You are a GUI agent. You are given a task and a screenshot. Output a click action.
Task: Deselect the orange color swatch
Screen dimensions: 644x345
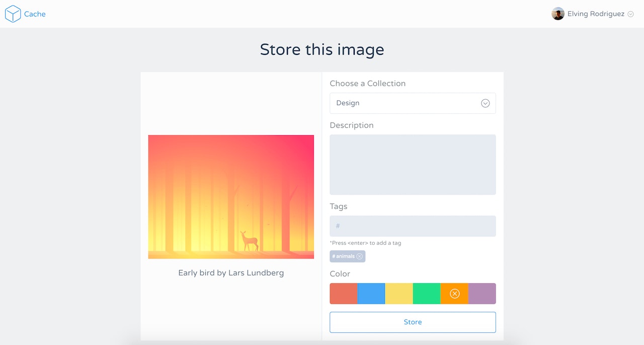point(454,294)
